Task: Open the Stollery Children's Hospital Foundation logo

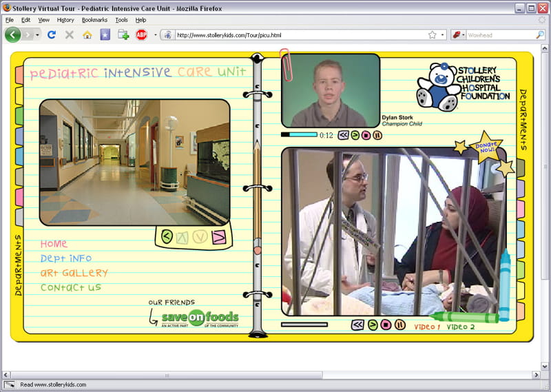Action: click(x=463, y=86)
